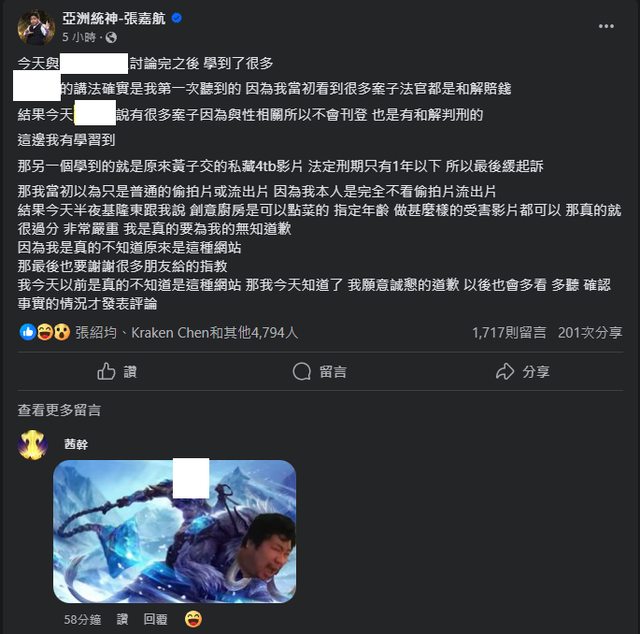Click the haha reaction under the comment

click(193, 619)
